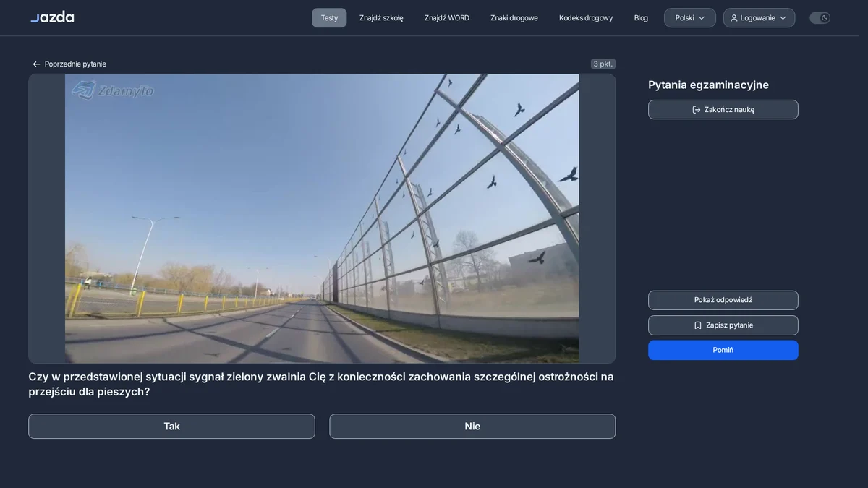Click Pokaż odpowiedź button
Image resolution: width=868 pixels, height=488 pixels.
(x=723, y=300)
